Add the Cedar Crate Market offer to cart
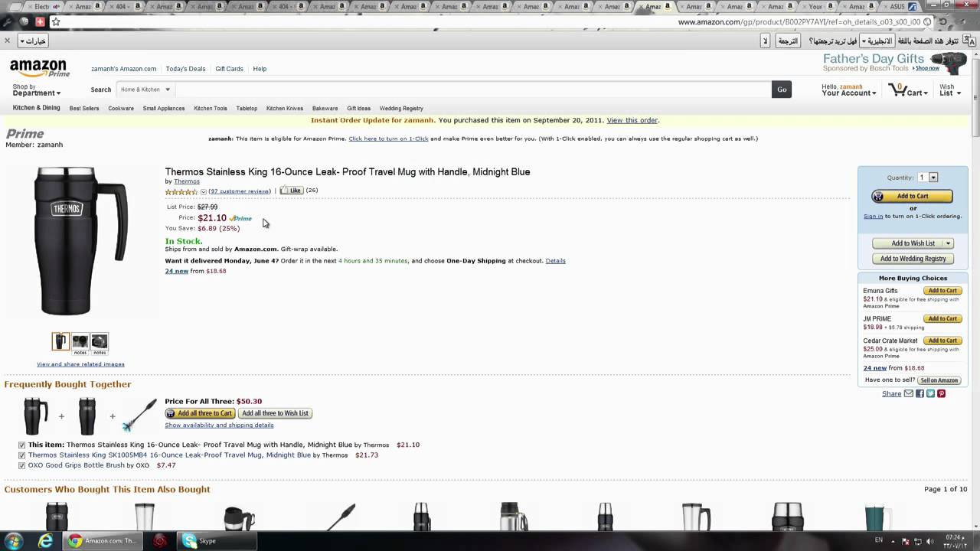Image resolution: width=980 pixels, height=551 pixels. click(942, 341)
